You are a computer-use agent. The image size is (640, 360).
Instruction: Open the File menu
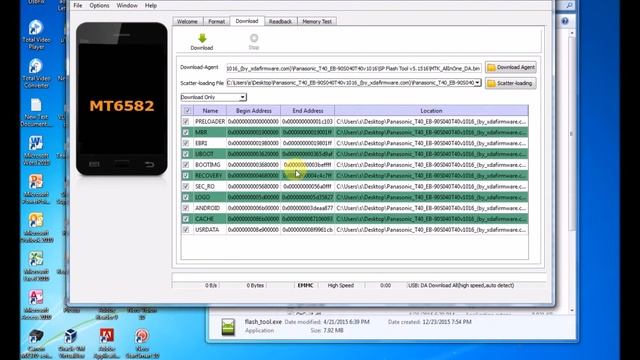pos(78,5)
